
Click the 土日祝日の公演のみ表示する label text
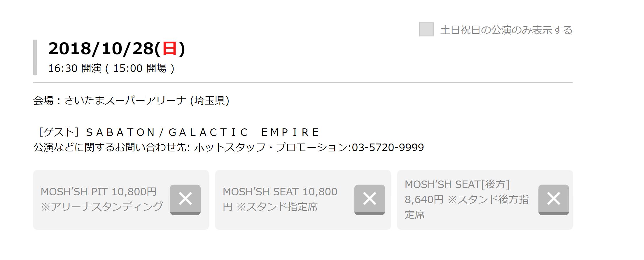506,30
